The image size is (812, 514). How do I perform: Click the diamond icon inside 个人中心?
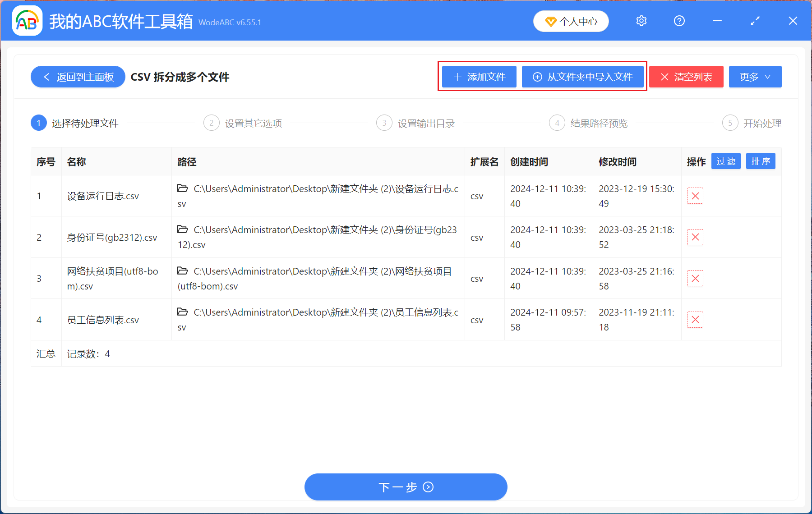(x=551, y=21)
